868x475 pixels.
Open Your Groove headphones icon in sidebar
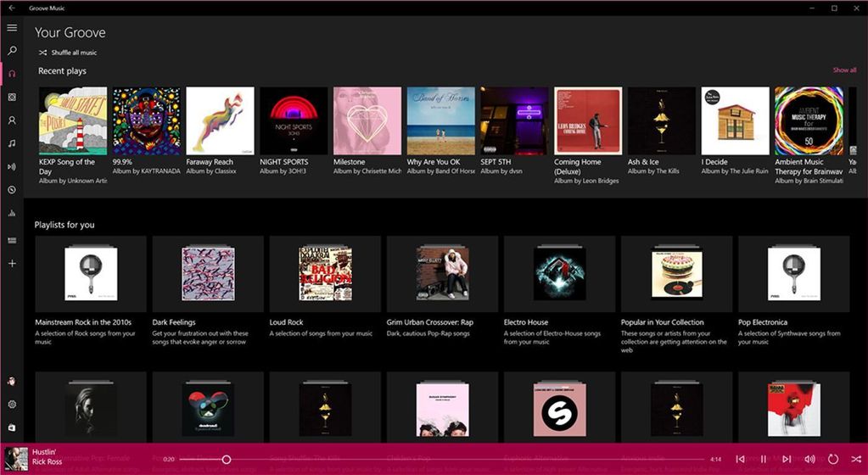(12, 74)
